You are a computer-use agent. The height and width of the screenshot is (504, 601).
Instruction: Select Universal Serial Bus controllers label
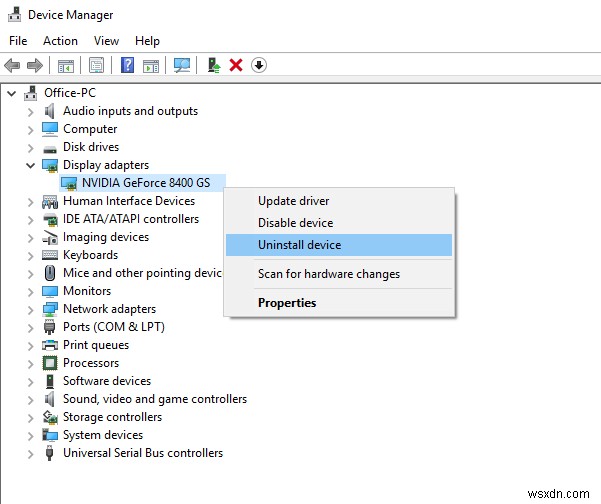tap(143, 453)
